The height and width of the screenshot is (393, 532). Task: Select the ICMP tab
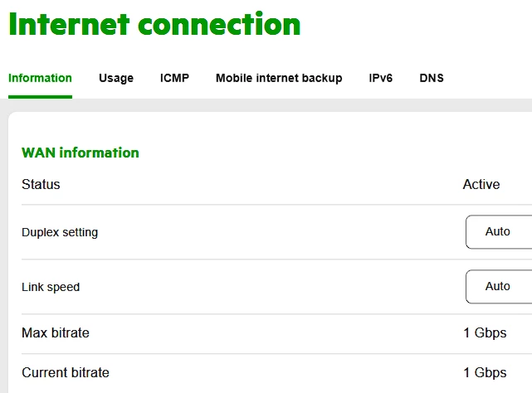[174, 78]
